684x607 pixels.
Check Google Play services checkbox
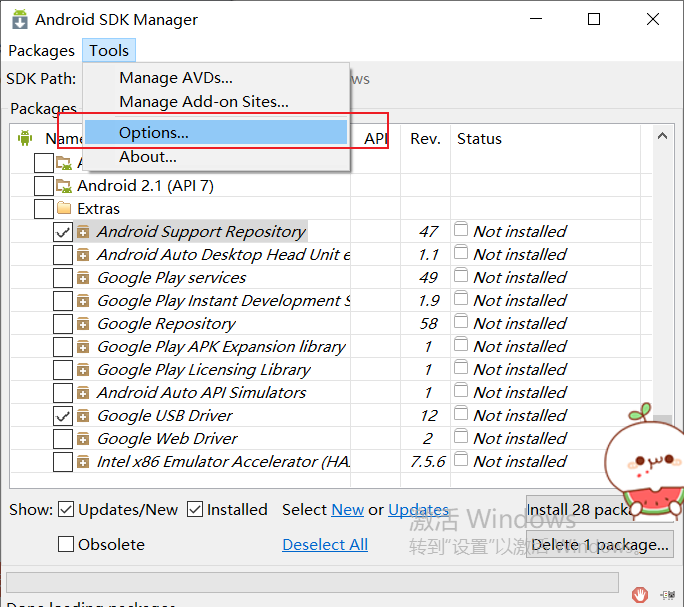click(x=63, y=278)
